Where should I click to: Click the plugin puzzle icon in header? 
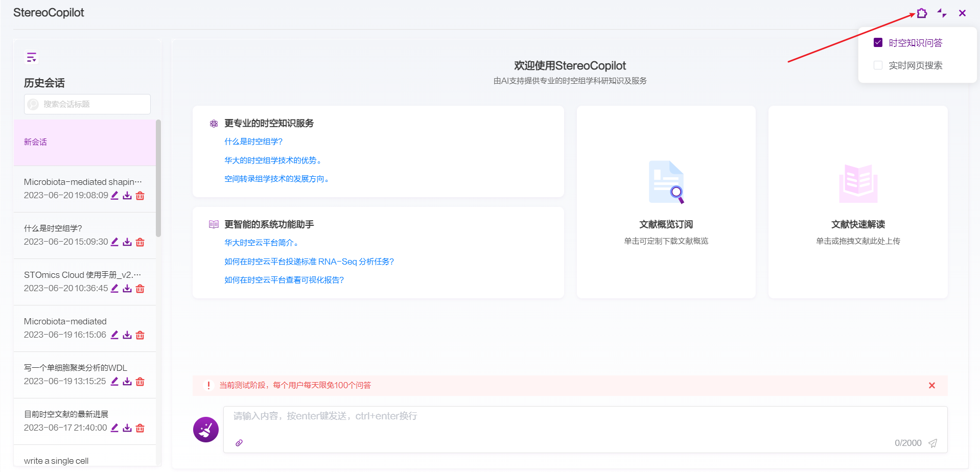pos(922,13)
